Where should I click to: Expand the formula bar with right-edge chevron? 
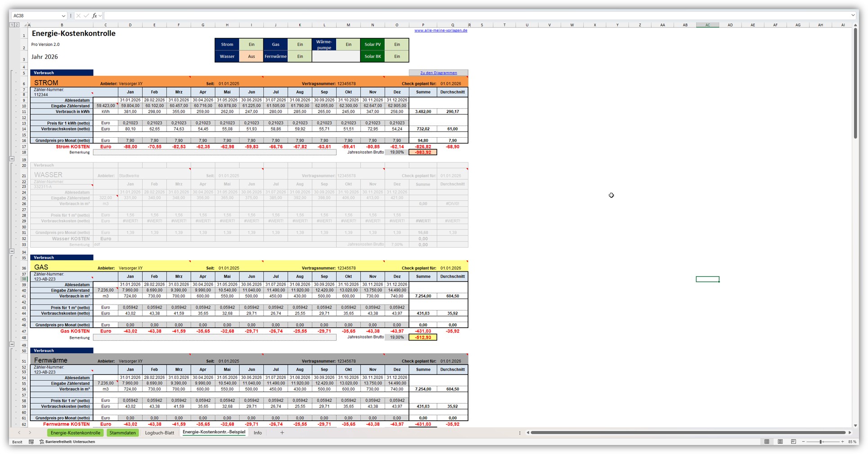pos(853,16)
